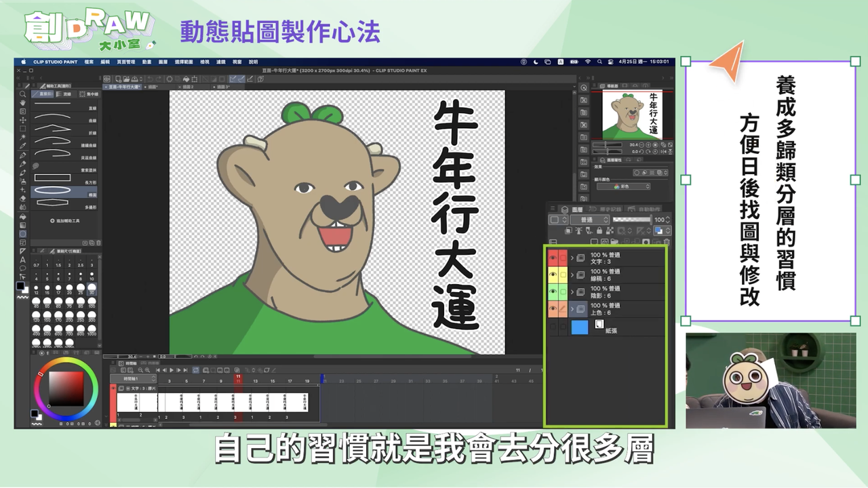Enable loop playback in the timeline toolbar
Screen dimensions: 868x488
click(196, 370)
